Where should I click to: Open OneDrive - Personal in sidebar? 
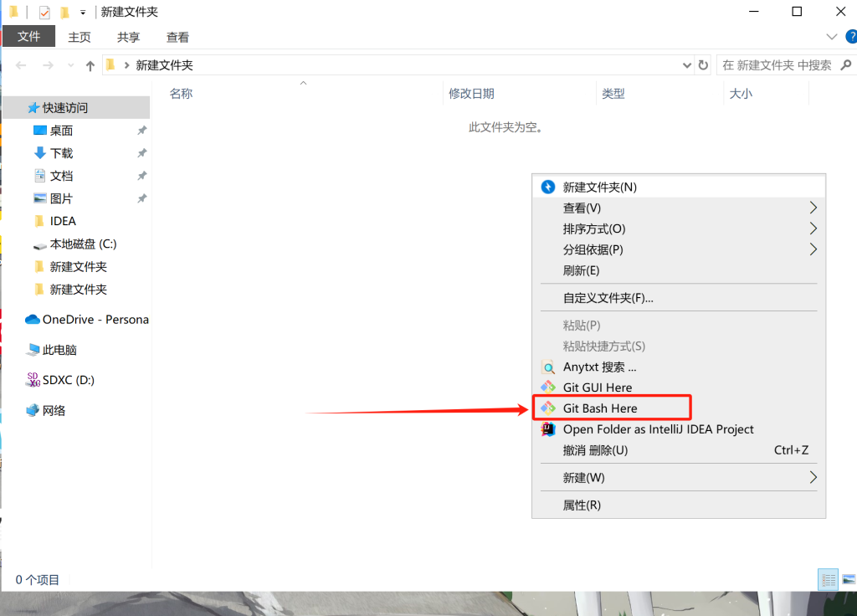coord(87,320)
